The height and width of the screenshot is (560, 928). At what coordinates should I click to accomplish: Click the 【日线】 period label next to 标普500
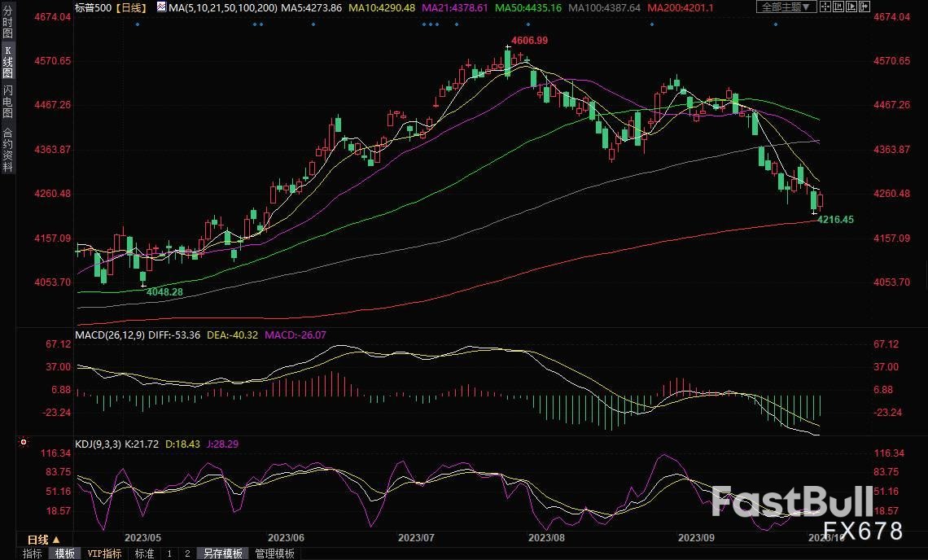[129, 7]
